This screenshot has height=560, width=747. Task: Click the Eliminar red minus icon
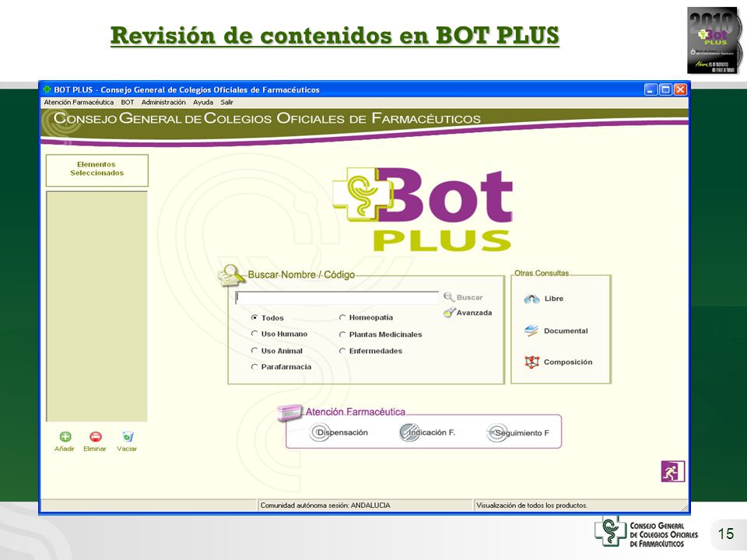[96, 436]
